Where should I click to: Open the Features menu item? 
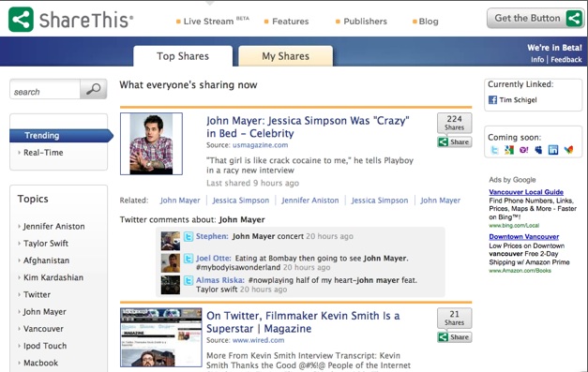287,22
